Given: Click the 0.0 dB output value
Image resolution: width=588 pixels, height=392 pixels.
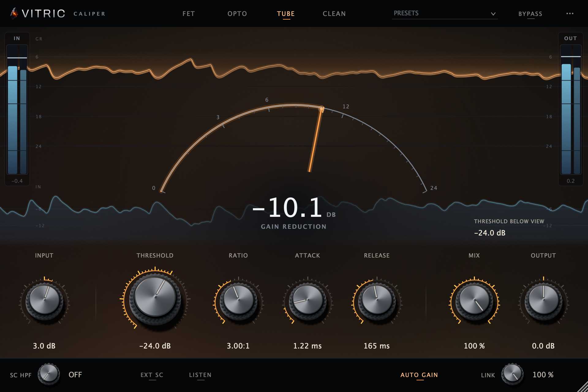Looking at the screenshot, I should [543, 346].
